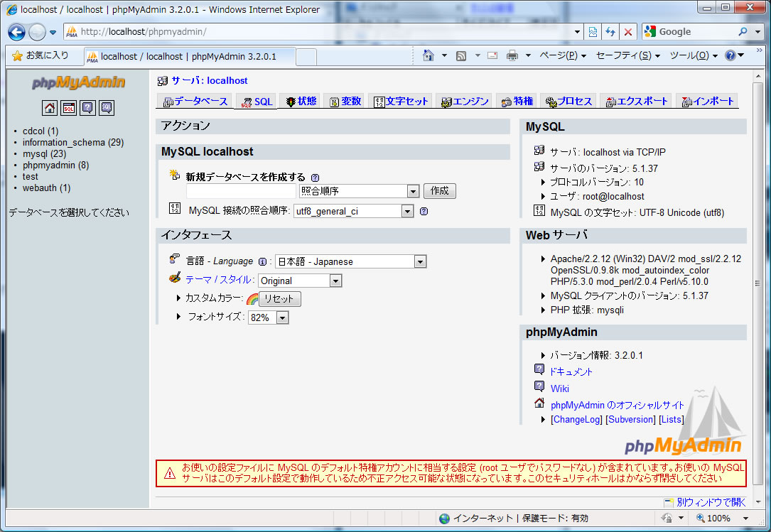Viewport: 771px width, 532px height.
Task: Click the phpMyAdmin documentation question mark icon
Action: point(87,108)
